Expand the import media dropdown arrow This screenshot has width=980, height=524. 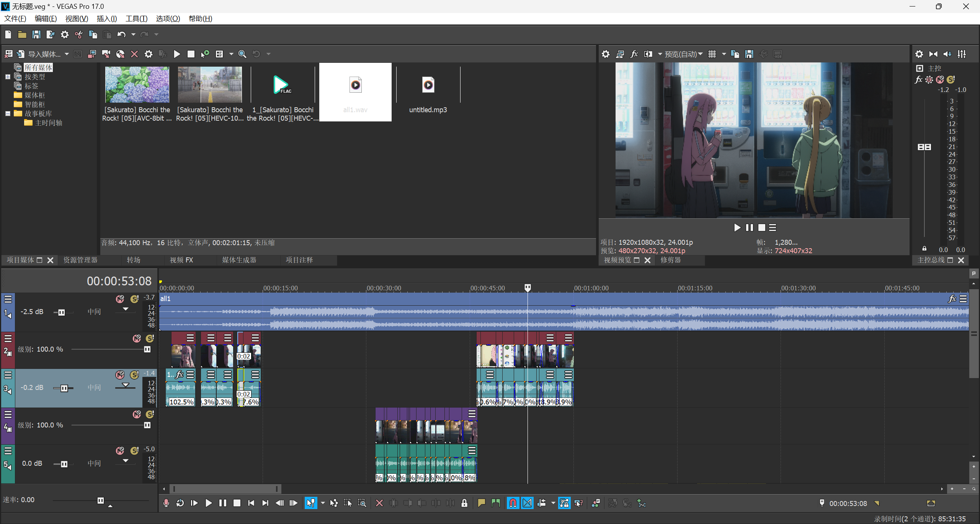67,54
